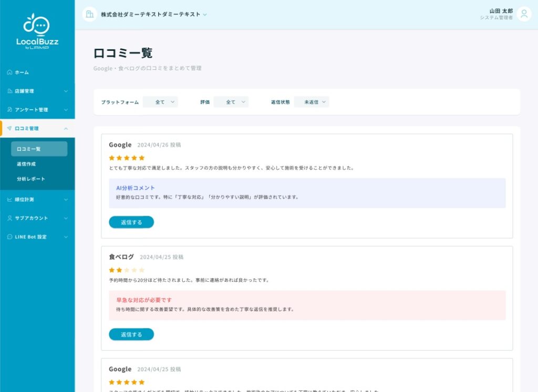The height and width of the screenshot is (392, 538).
Task: Click the home icon beside ホーム
Action: tap(9, 72)
